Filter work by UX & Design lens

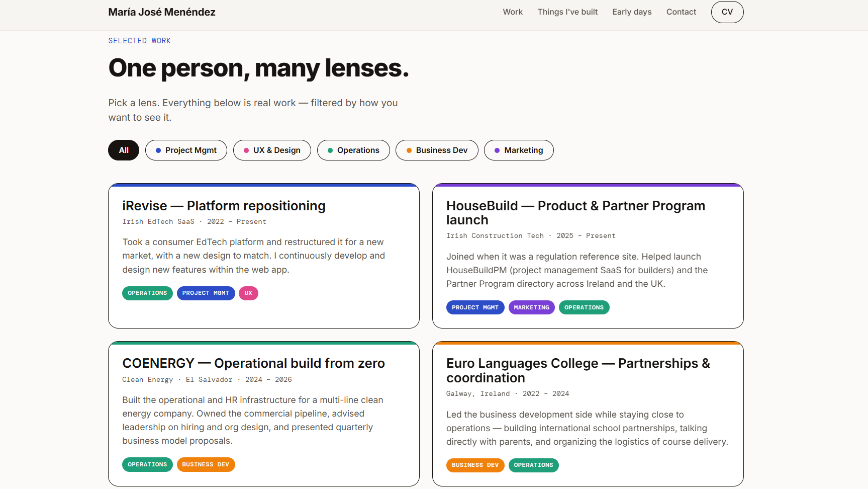[272, 150]
